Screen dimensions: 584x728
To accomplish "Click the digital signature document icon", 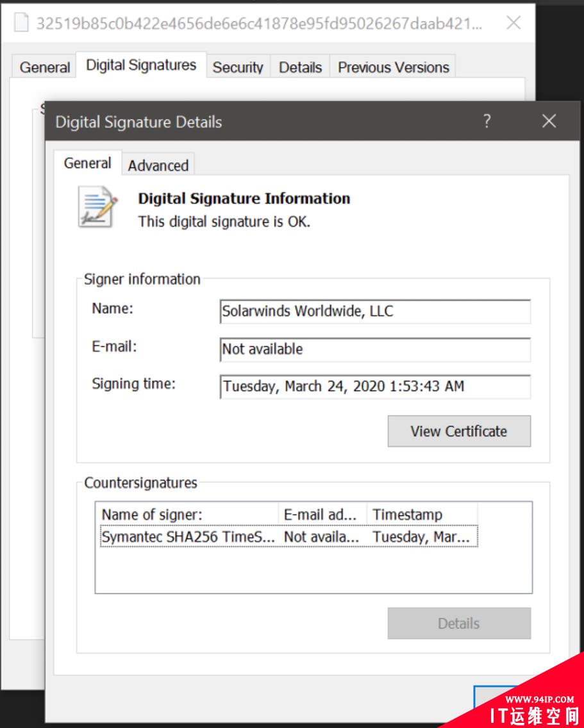I will [97, 206].
